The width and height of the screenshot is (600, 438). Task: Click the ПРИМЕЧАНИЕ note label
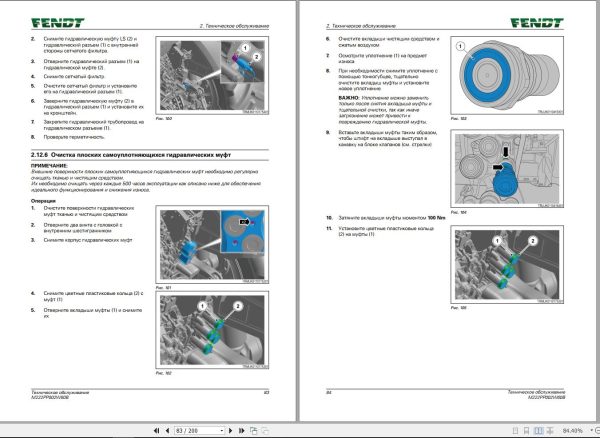49,166
